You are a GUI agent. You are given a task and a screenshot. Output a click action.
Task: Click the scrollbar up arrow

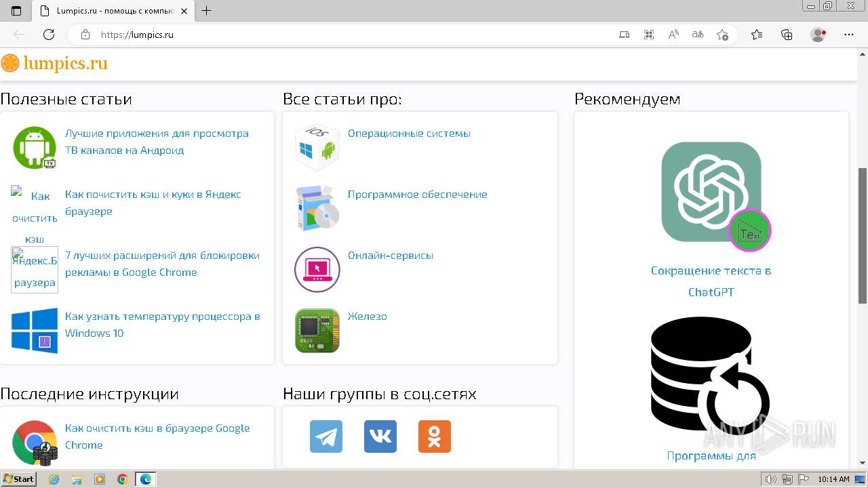(863, 54)
